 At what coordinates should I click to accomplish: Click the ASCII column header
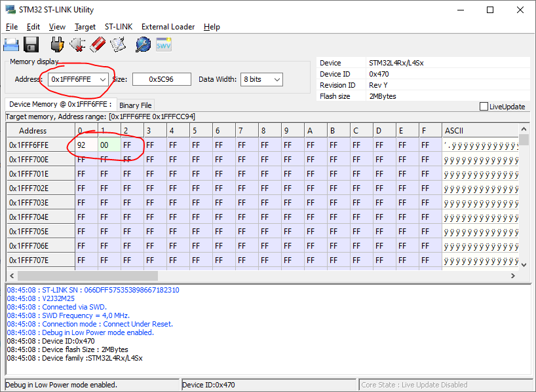coord(480,131)
